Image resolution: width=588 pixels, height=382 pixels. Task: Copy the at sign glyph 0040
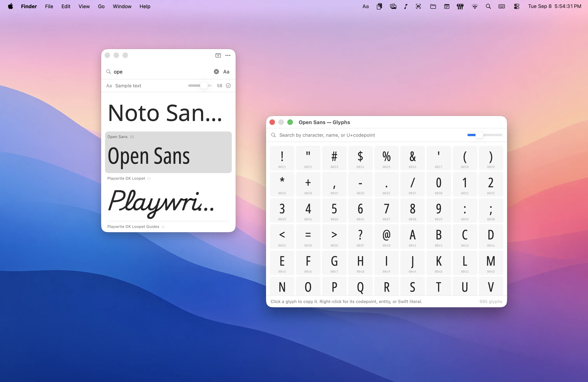coord(386,237)
